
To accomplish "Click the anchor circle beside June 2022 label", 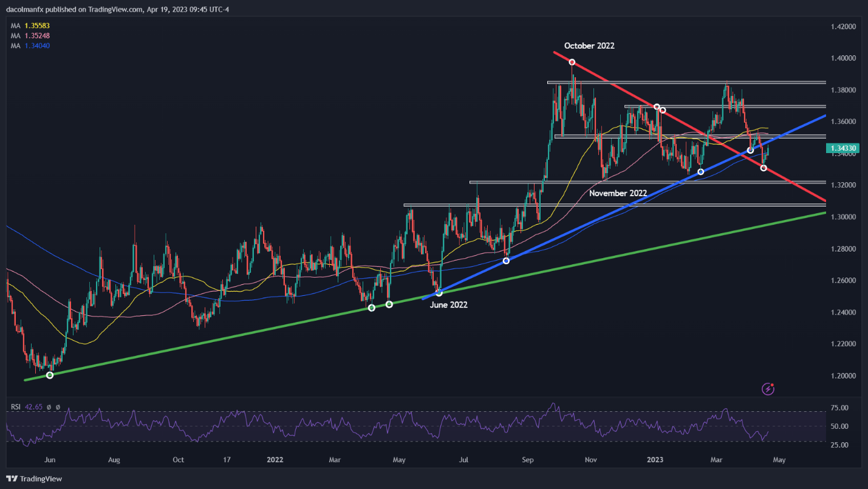I will click(x=439, y=293).
